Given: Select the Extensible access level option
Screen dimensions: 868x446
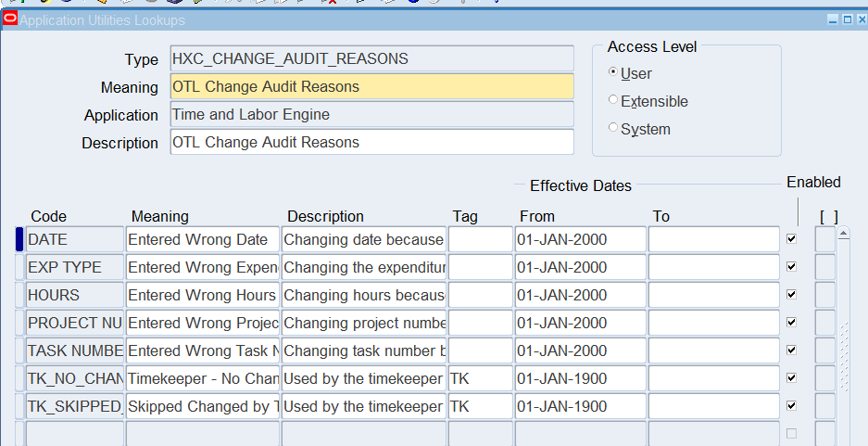Looking at the screenshot, I should tap(613, 101).
